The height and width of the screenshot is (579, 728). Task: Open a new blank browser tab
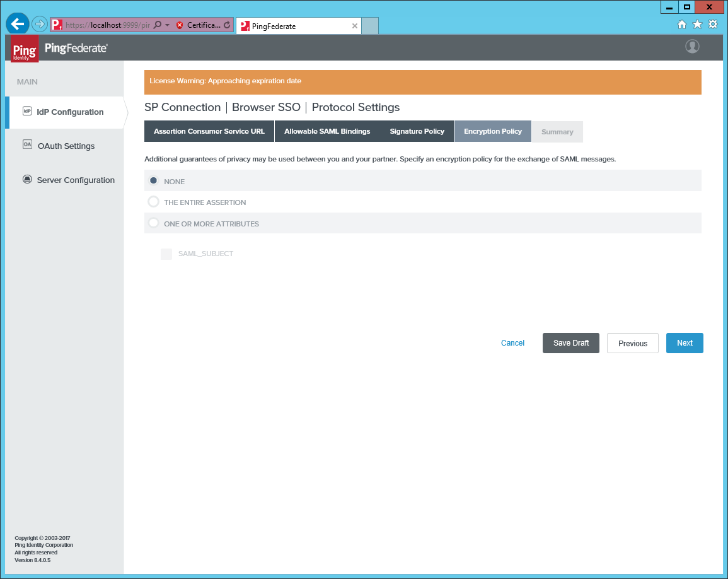tap(370, 26)
